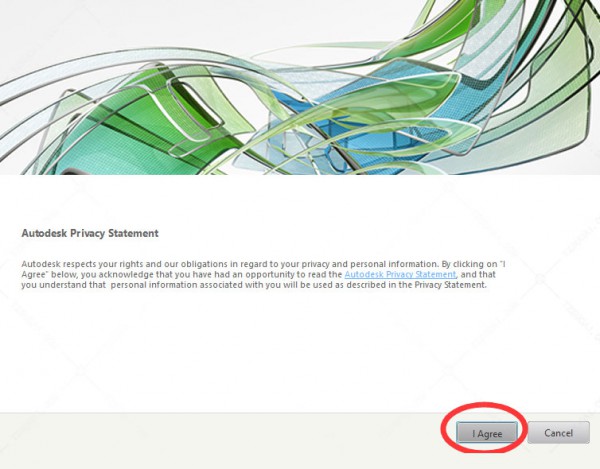This screenshot has width=600, height=469.
Task: Select the Autodesk Privacy Statement heading
Action: tap(90, 233)
